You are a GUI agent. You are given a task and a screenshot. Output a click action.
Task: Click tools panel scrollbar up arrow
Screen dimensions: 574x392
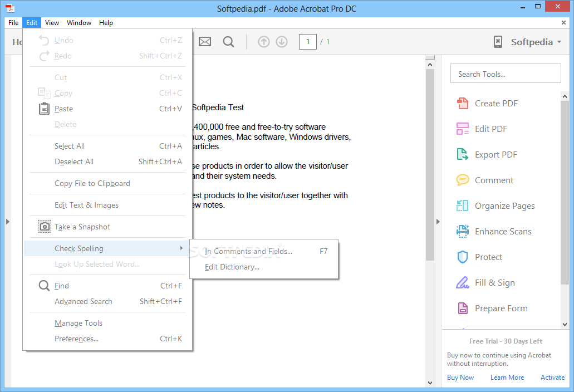click(x=565, y=96)
